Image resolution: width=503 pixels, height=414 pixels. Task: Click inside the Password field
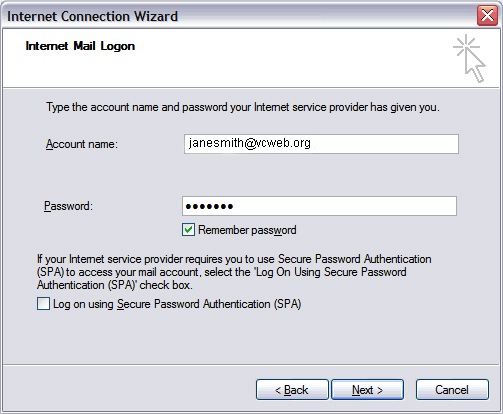tap(319, 206)
